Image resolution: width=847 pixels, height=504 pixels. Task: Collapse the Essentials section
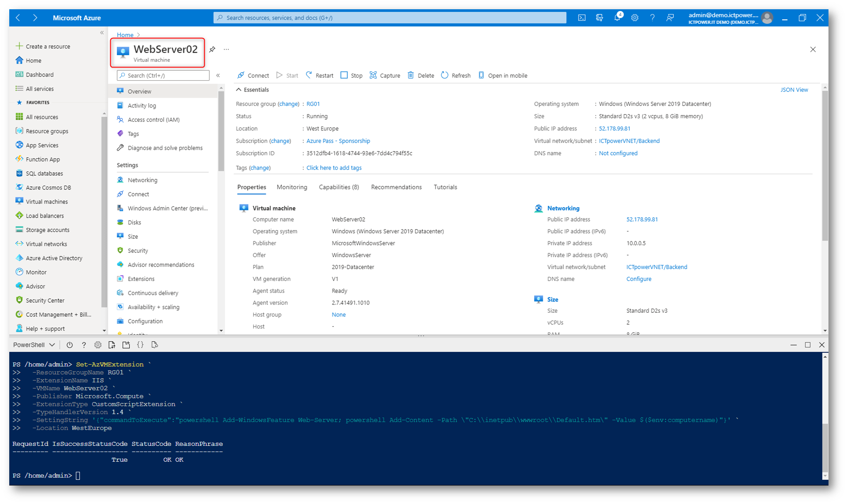(253, 90)
